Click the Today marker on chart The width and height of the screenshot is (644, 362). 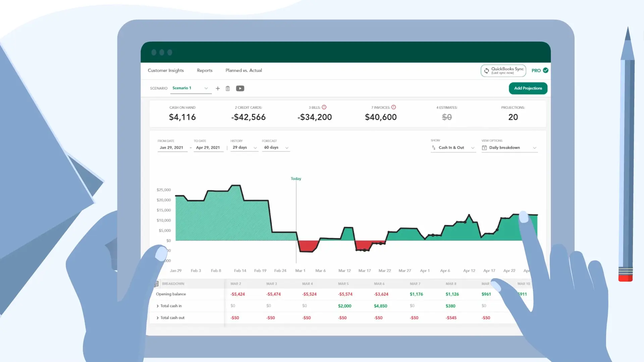pos(296,179)
